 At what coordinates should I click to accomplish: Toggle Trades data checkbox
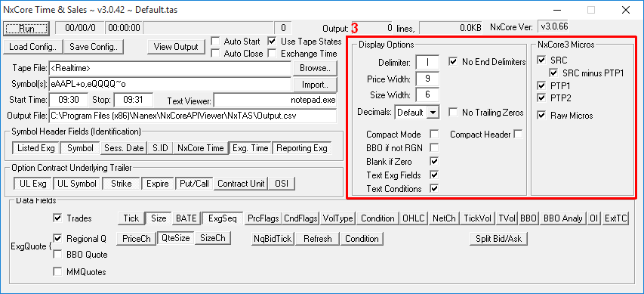coord(57,218)
